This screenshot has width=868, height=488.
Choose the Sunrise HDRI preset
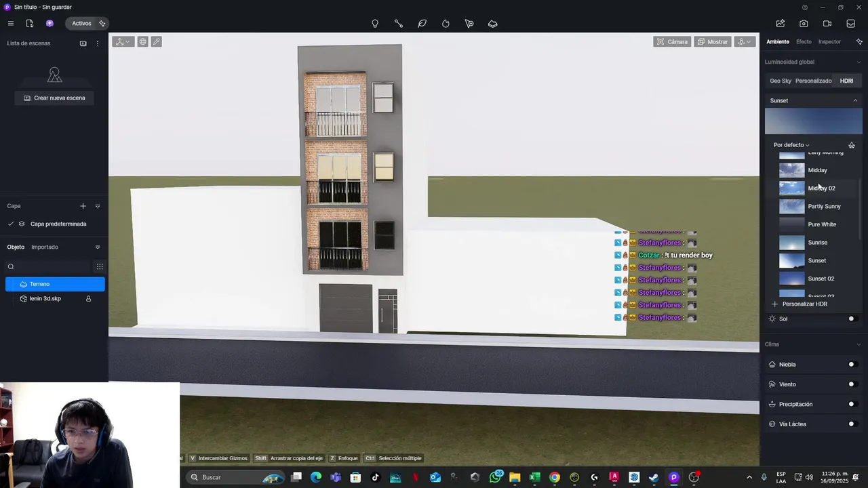point(814,243)
